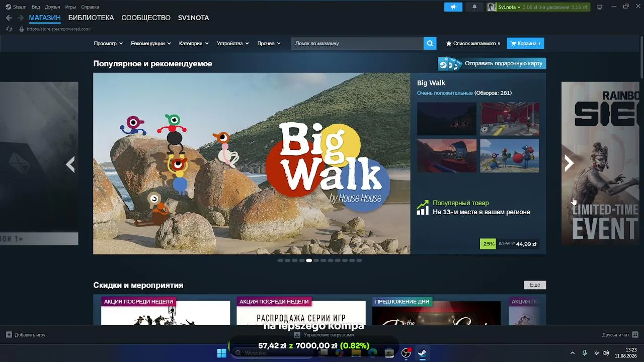Show next featured game with right arrow
644x362 pixels.
[569, 163]
